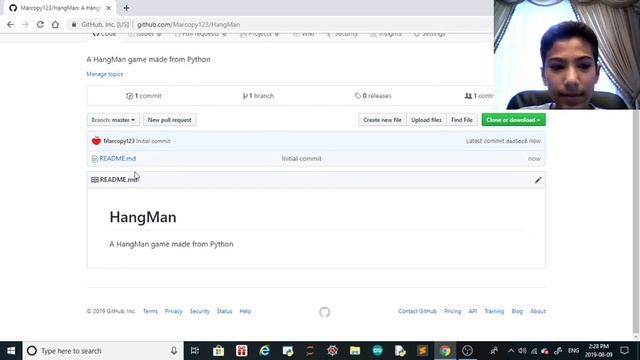Click the red gift taskbar icon

tap(242, 351)
